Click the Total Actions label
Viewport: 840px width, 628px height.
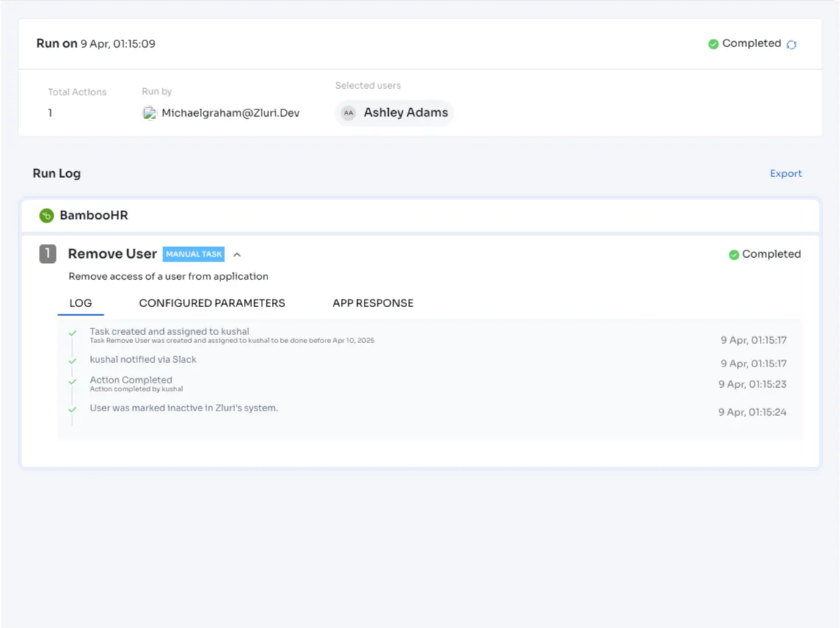(77, 92)
